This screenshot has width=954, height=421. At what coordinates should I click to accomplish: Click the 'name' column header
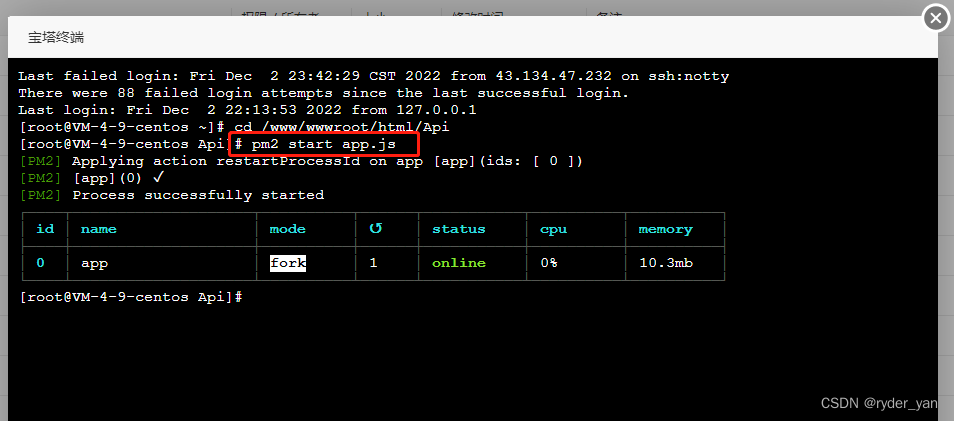point(99,229)
